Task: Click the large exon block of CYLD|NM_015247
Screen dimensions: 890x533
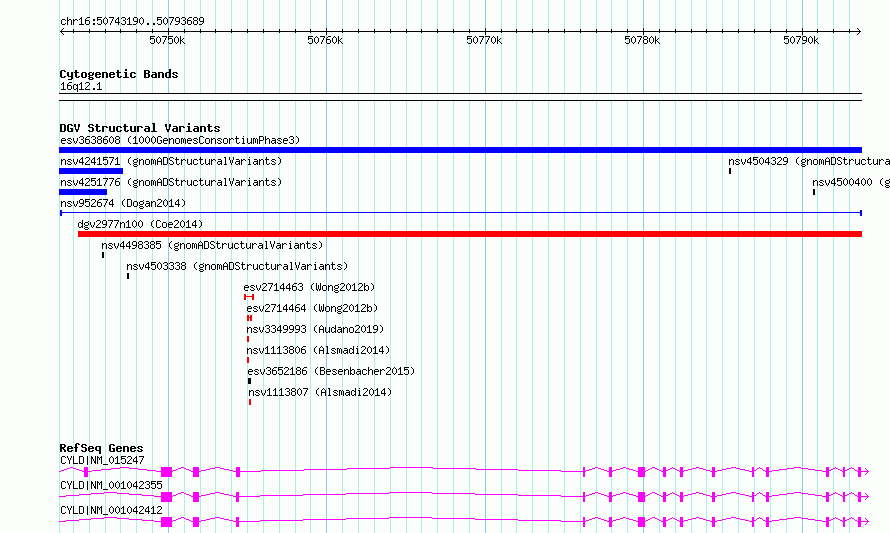Action: tap(166, 472)
